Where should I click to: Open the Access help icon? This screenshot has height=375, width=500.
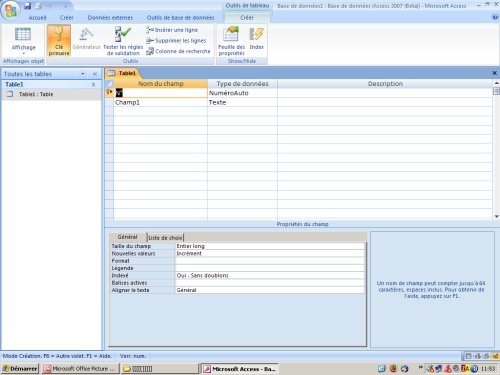pos(495,17)
